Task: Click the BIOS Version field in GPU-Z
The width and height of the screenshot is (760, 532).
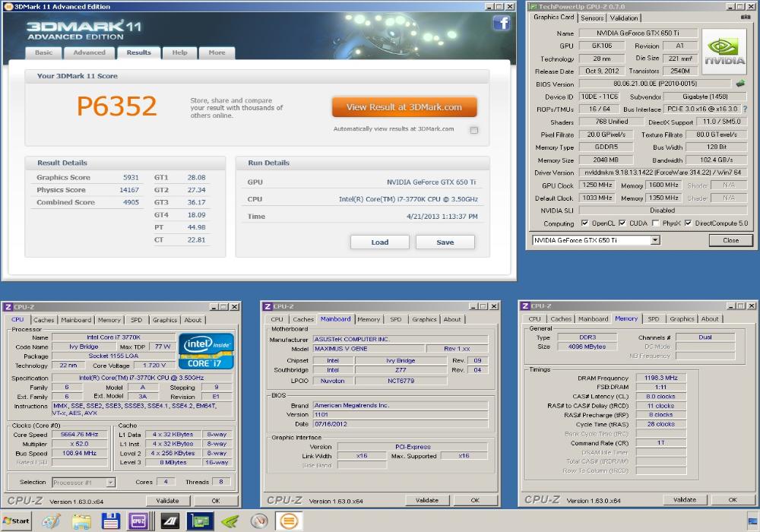Action: tap(655, 84)
